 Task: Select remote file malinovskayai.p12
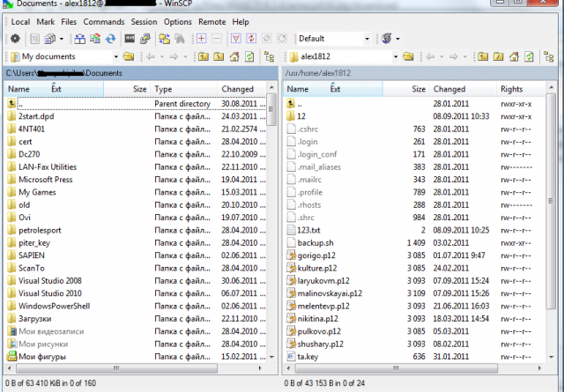coord(330,293)
